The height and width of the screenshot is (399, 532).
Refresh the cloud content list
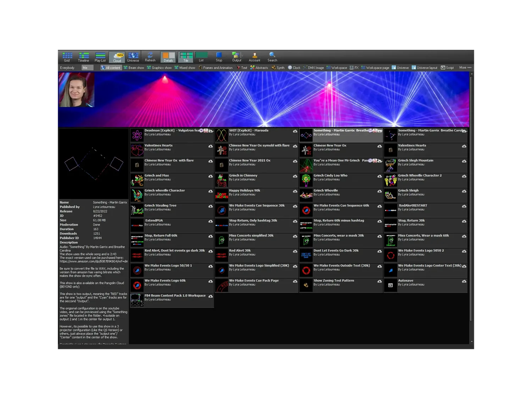150,57
